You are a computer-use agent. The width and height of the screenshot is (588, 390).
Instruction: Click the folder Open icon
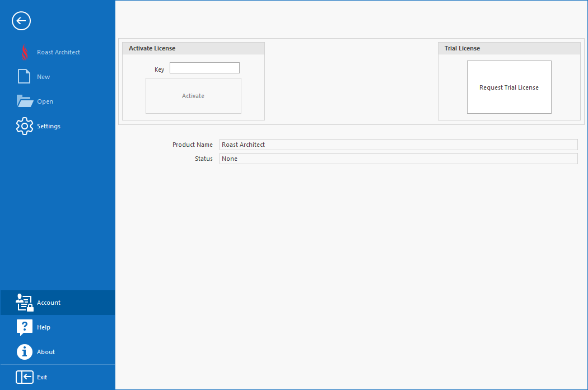pos(25,101)
